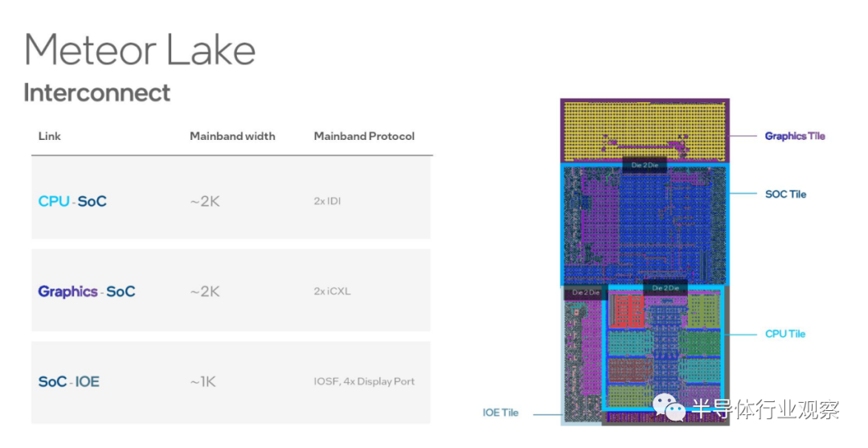
Task: Click Die 2 Die label between Graphics and SOC
Action: click(645, 165)
